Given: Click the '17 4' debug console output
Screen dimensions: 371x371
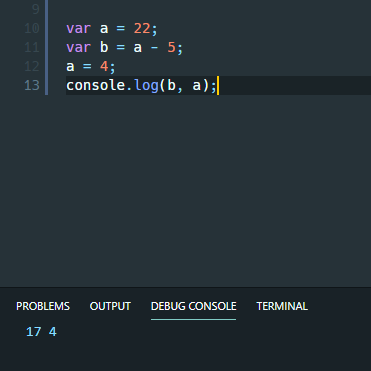Looking at the screenshot, I should coord(41,332).
